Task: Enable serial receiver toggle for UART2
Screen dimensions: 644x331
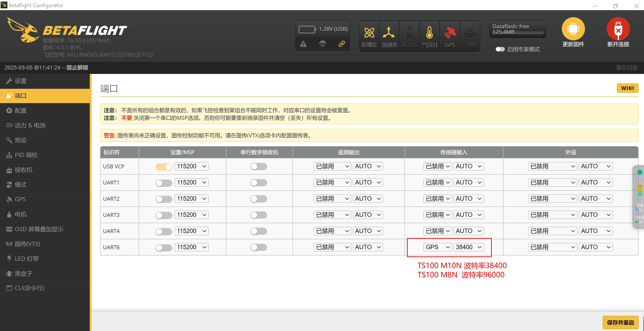Action: pos(259,199)
